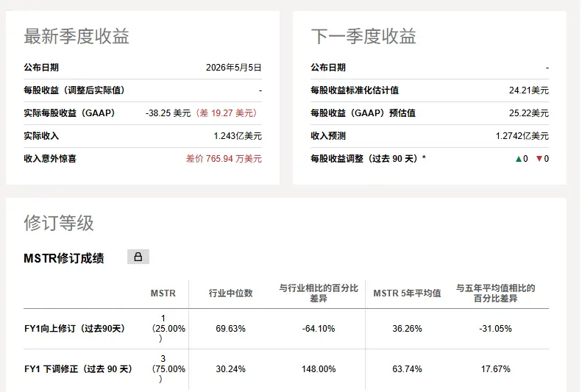The width and height of the screenshot is (582, 392).
Task: Select the 1 (25.00%) cell
Action: pos(168,329)
